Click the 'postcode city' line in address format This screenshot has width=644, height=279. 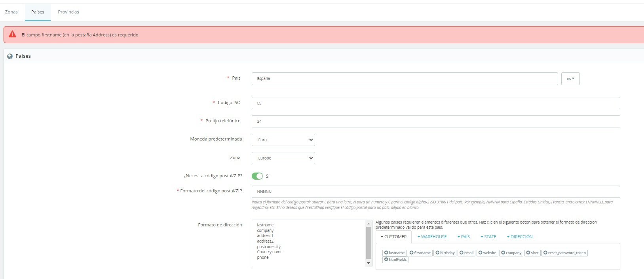[269, 247]
